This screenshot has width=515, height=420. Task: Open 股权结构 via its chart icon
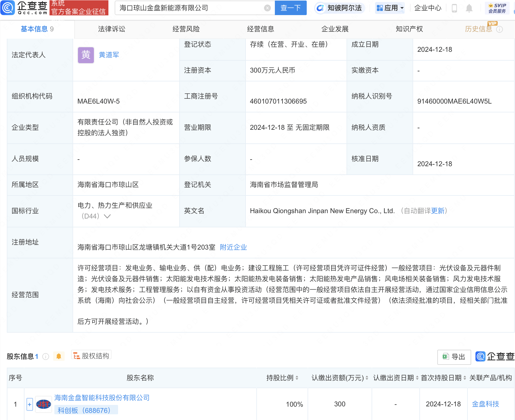coord(76,356)
